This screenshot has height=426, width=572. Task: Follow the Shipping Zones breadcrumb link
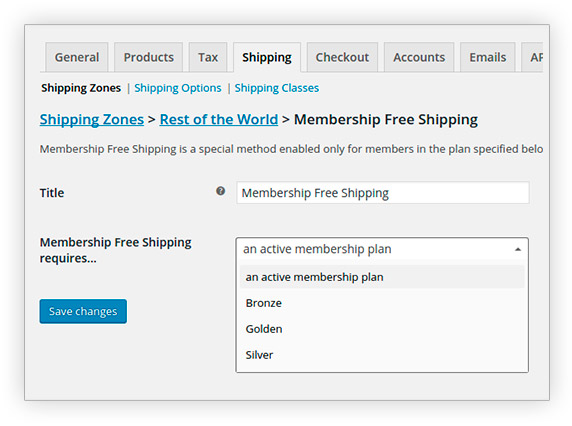coord(92,120)
